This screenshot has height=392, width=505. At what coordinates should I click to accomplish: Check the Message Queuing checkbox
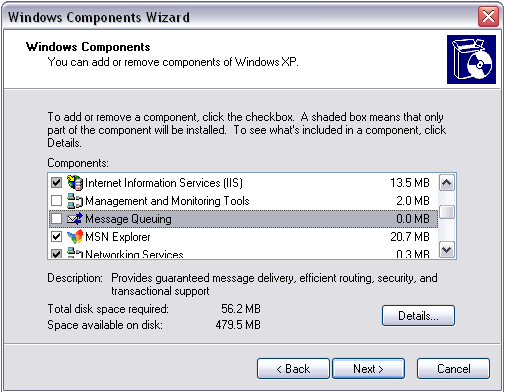pyautogui.click(x=56, y=219)
